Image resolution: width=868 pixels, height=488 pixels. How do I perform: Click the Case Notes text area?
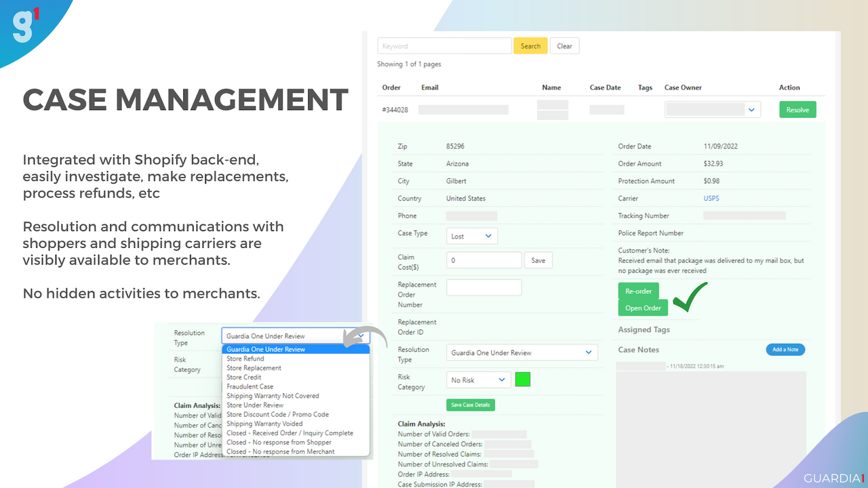tap(711, 430)
